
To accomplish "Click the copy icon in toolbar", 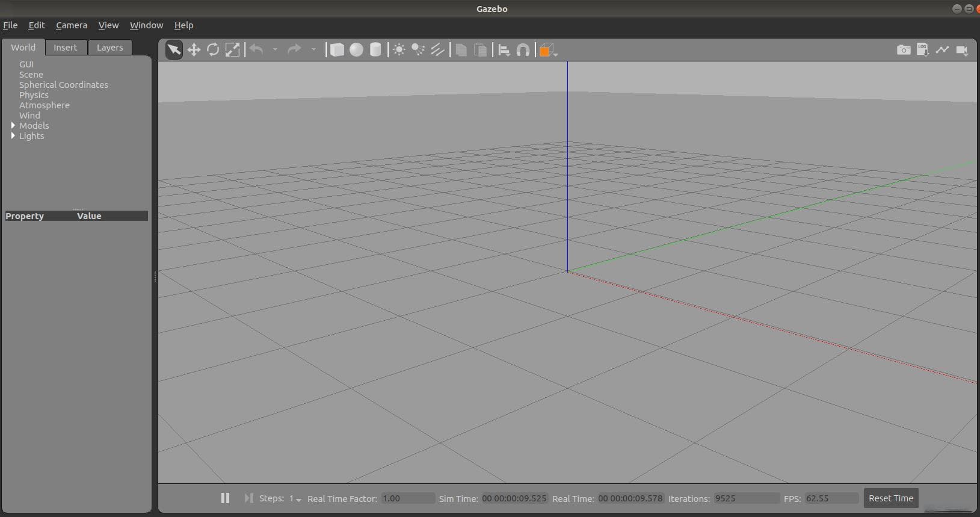I will pyautogui.click(x=461, y=50).
